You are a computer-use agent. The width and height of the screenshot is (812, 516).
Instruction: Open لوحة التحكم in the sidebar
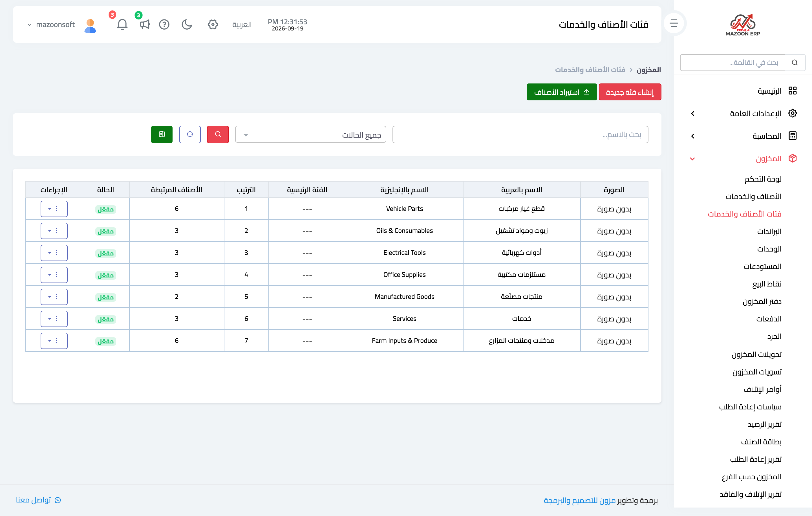click(x=763, y=179)
